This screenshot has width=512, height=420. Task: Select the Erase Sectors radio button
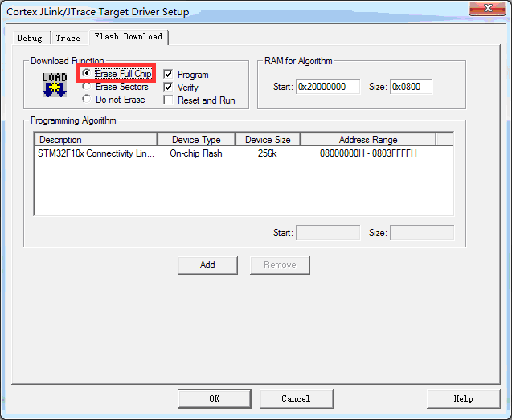[x=115, y=87]
